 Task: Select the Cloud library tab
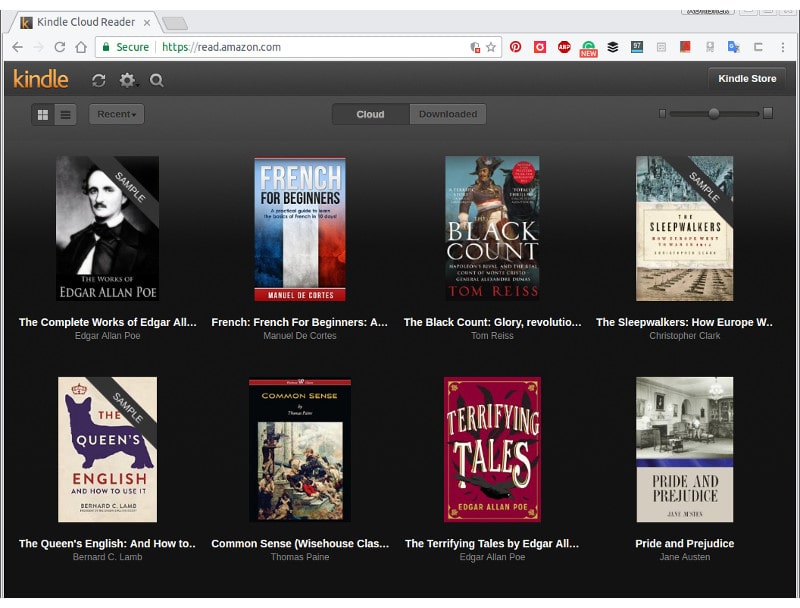[370, 114]
